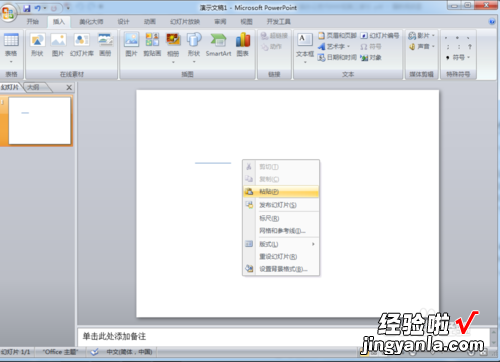Click the 动作 action button

271,46
